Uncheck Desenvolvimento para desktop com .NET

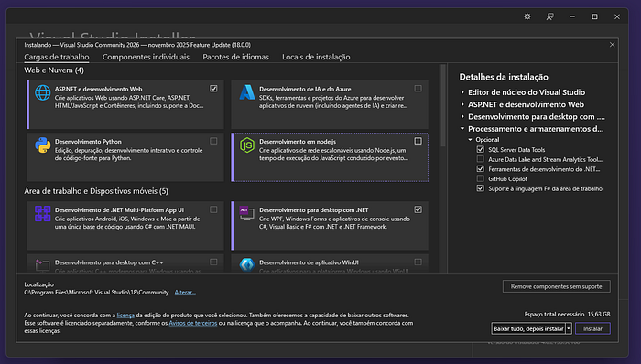(x=418, y=209)
